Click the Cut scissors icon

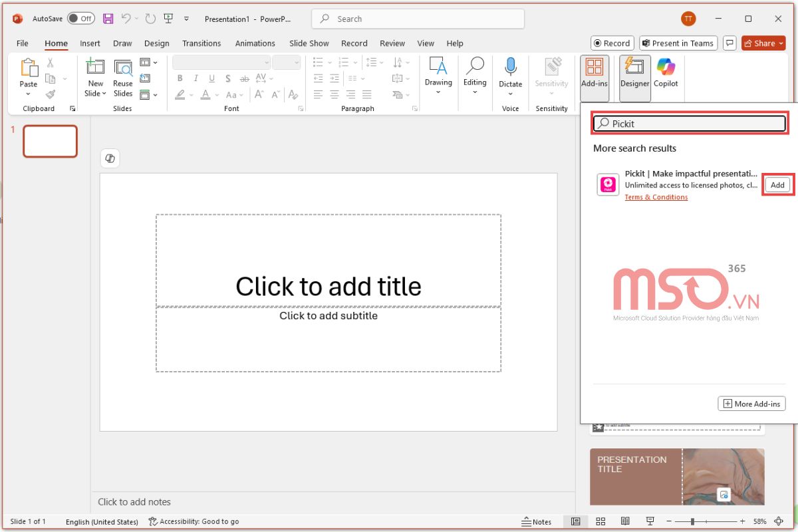[x=50, y=63]
